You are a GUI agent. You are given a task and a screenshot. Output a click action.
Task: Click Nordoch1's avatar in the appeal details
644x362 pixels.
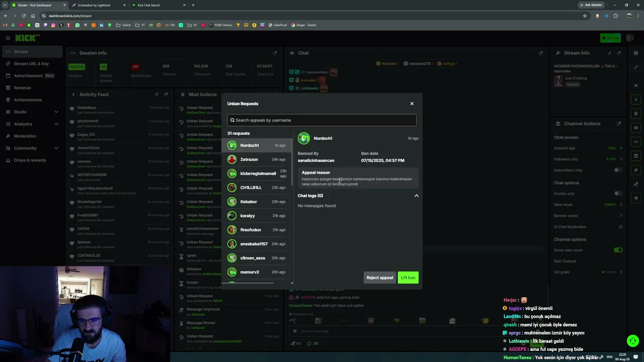304,138
